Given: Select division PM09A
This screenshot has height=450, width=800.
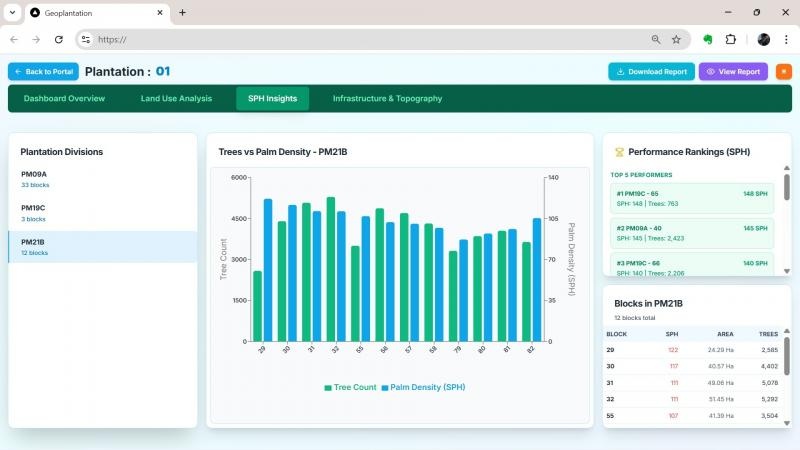Looking at the screenshot, I should 103,179.
